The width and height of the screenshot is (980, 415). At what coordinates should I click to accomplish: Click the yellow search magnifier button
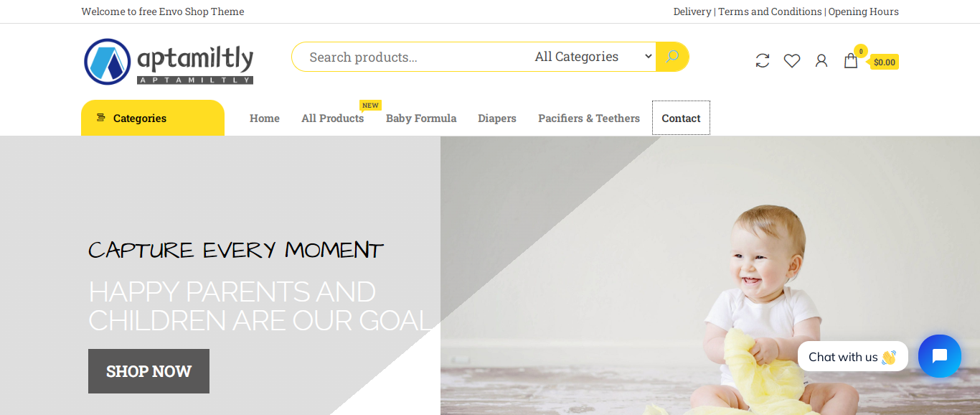[x=672, y=57]
